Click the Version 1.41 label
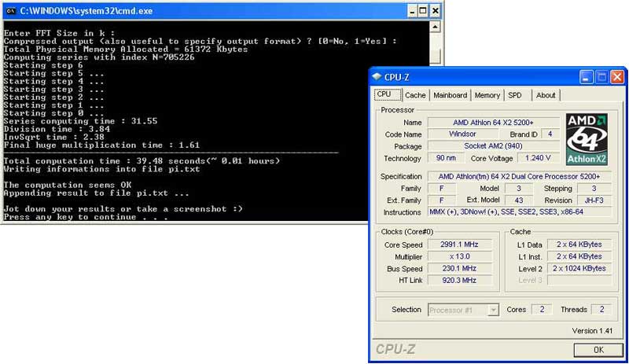The height and width of the screenshot is (364, 629). pos(592,331)
